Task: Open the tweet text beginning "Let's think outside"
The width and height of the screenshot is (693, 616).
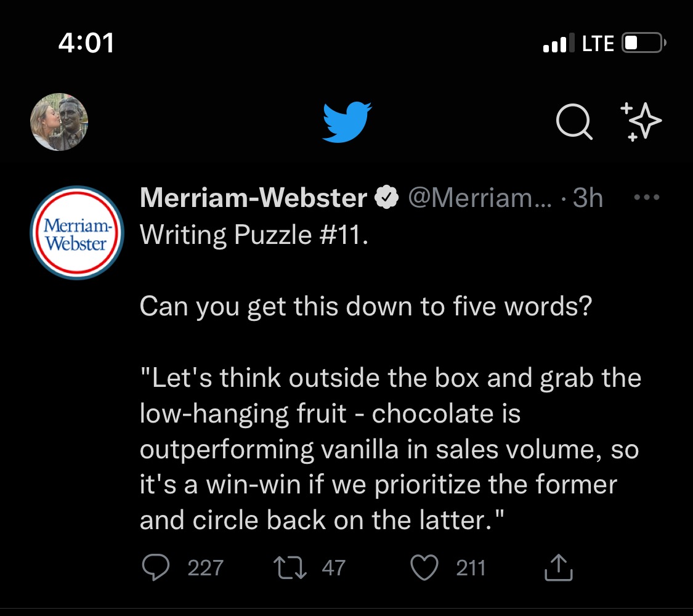Action: click(390, 450)
